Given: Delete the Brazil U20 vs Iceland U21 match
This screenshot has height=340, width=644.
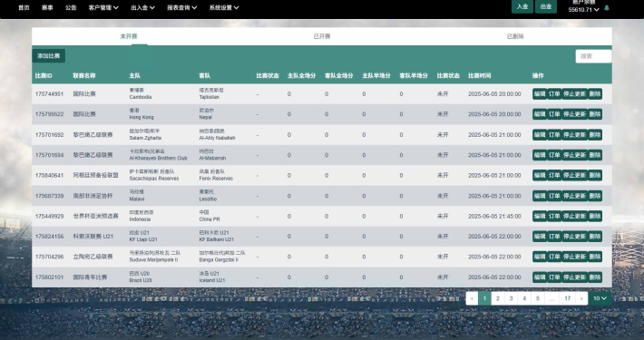Looking at the screenshot, I should [595, 277].
